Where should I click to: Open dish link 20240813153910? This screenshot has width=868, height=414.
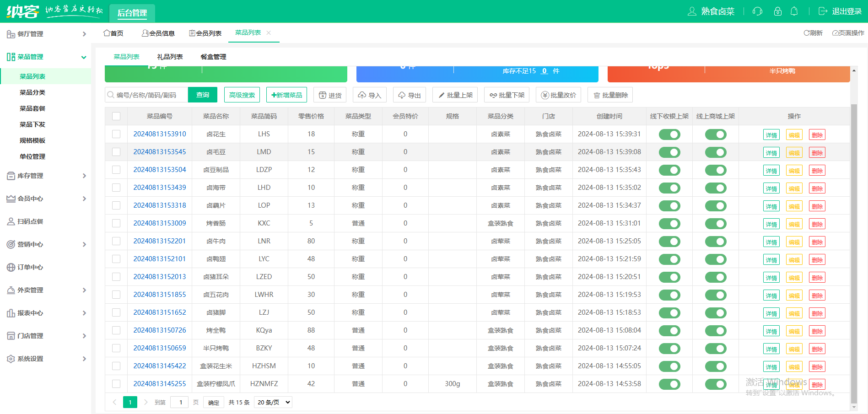point(160,134)
